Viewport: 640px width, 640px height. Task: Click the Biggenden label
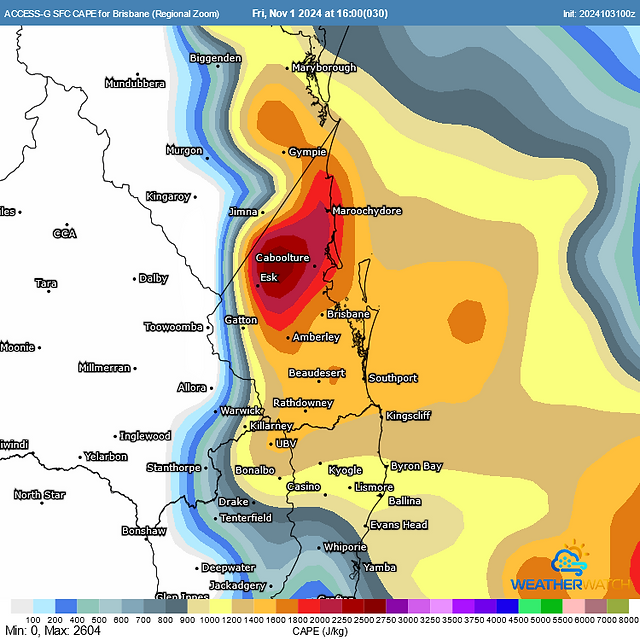point(216,58)
